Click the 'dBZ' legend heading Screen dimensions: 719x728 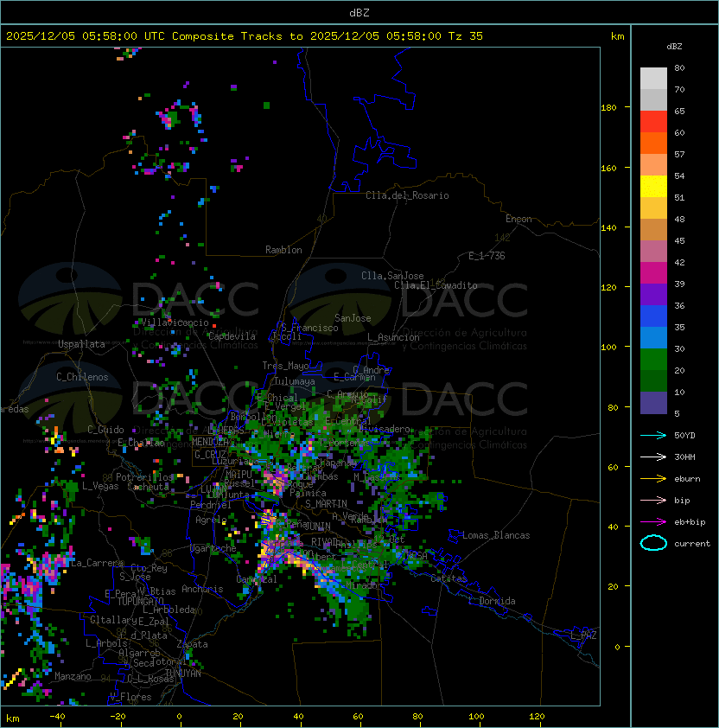(674, 47)
